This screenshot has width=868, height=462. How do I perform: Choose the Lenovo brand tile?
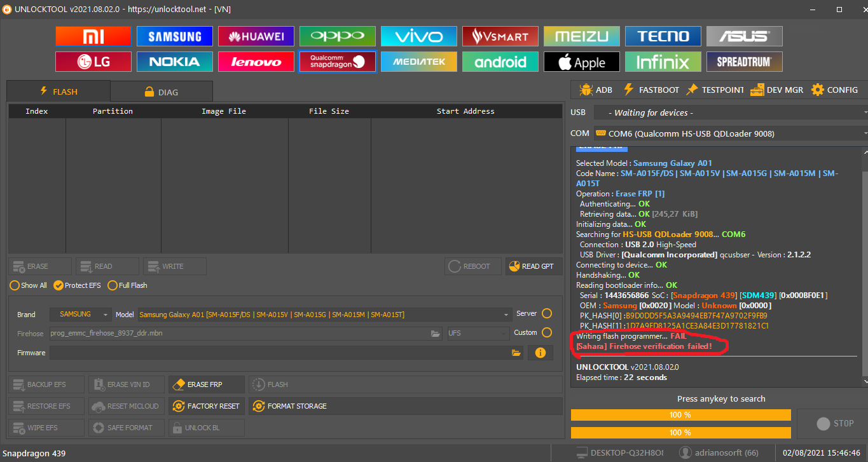point(256,62)
